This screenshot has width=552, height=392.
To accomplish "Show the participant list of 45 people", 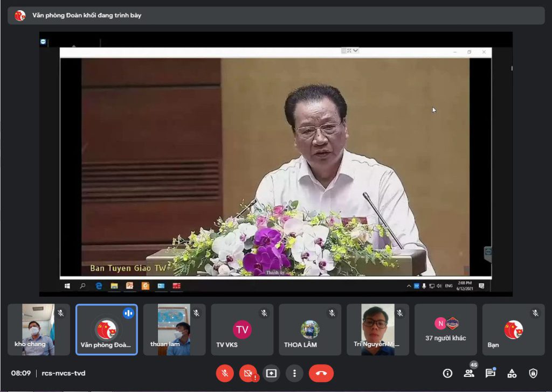I will (468, 373).
